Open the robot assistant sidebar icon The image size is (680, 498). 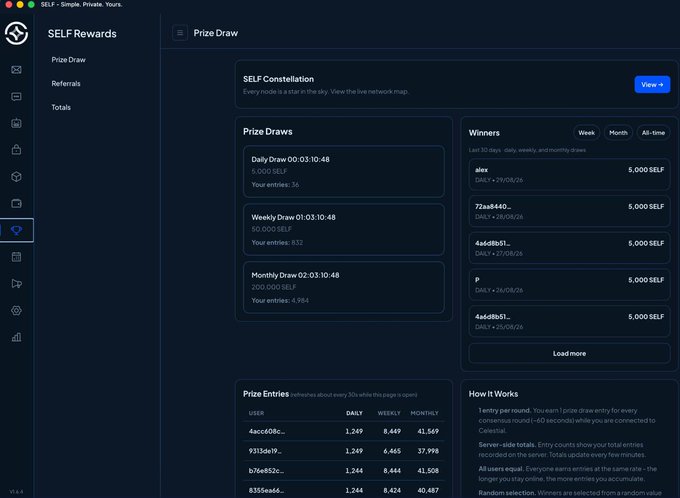16,123
